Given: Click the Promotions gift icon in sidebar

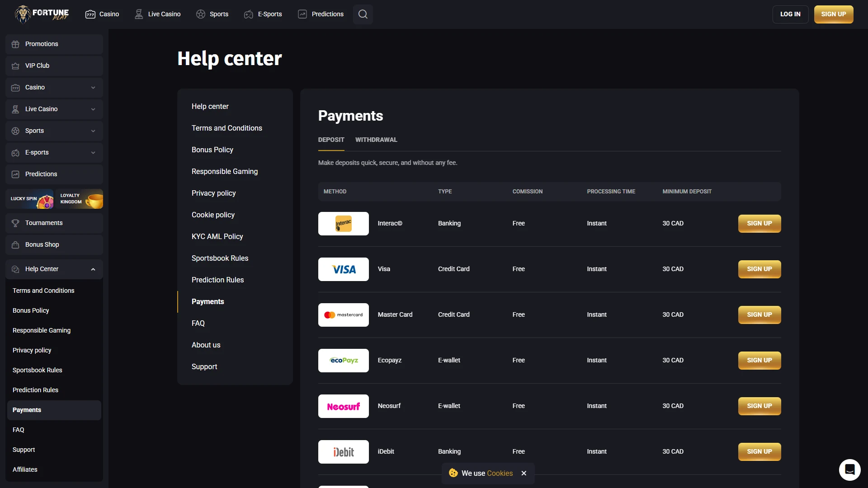Looking at the screenshot, I should tap(15, 44).
